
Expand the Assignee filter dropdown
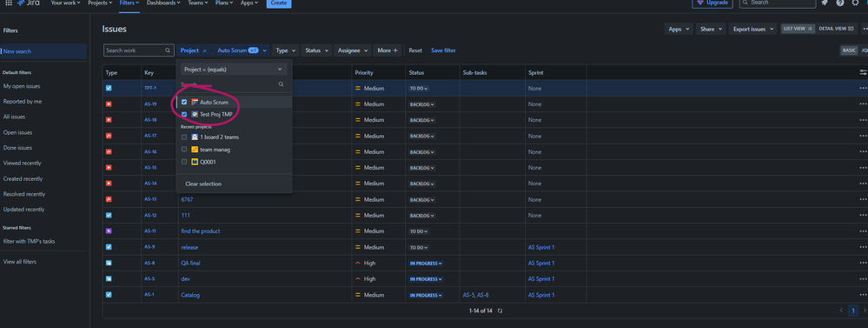353,50
